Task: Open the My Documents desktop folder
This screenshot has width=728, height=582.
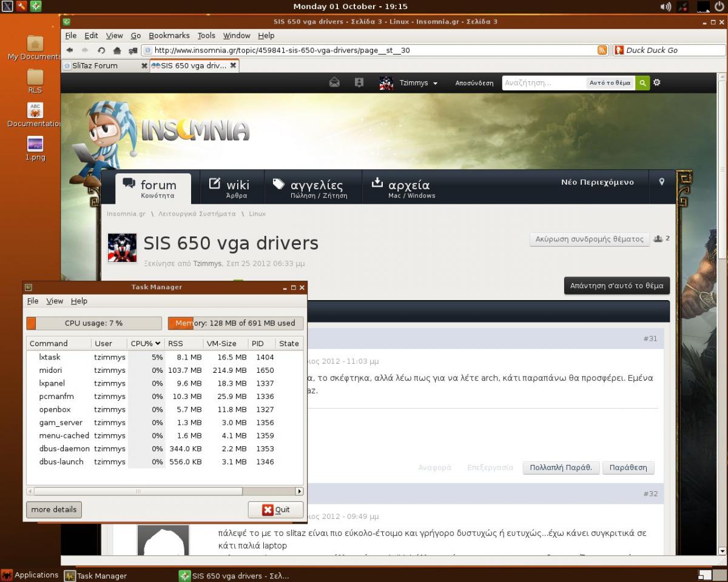Action: point(35,48)
